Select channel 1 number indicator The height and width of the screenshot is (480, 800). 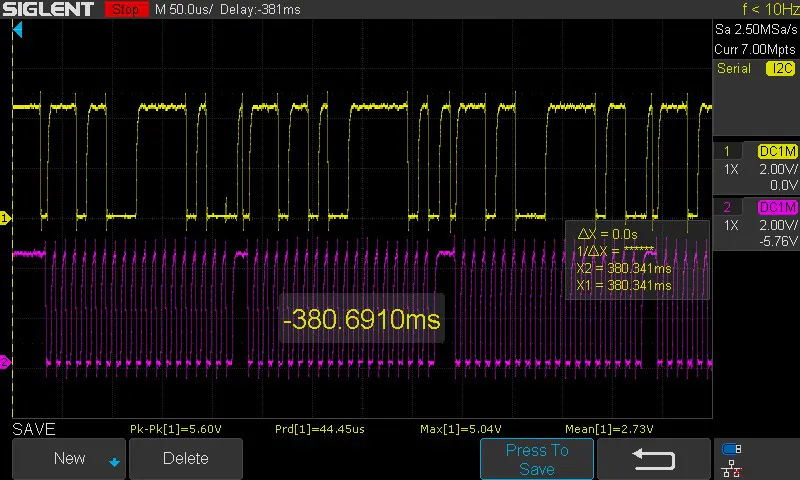coord(727,151)
